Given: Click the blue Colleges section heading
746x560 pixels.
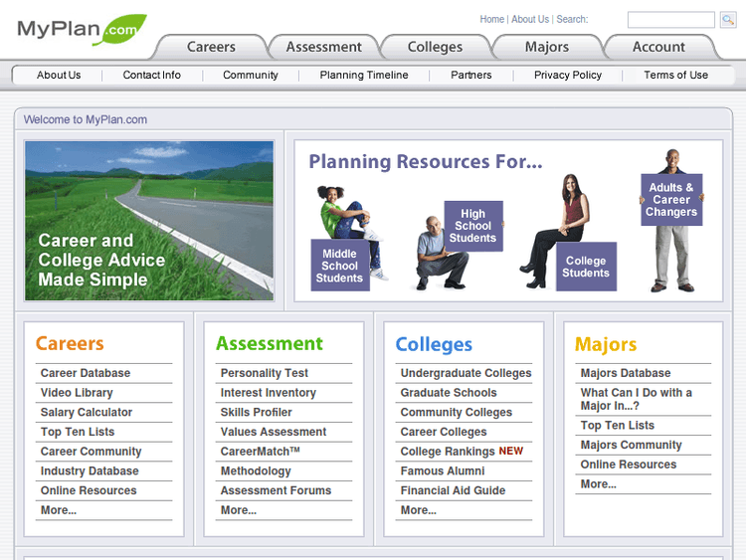Looking at the screenshot, I should (x=434, y=344).
